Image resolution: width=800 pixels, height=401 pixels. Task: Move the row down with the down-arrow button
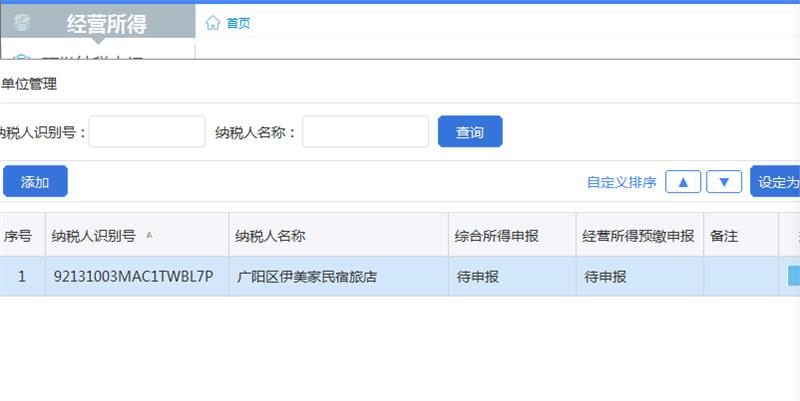[724, 182]
